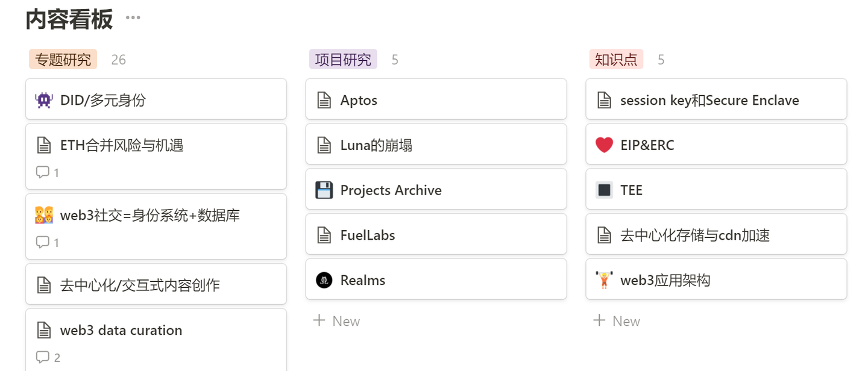Click the page icon beside Aptos
Viewport: 868px width, 371px height.
[x=324, y=100]
